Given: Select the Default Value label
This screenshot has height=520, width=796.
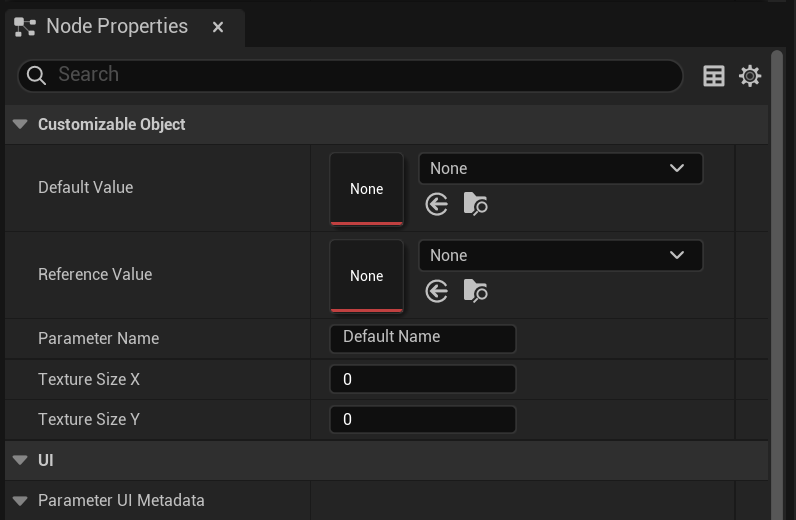Looking at the screenshot, I should click(x=86, y=187).
